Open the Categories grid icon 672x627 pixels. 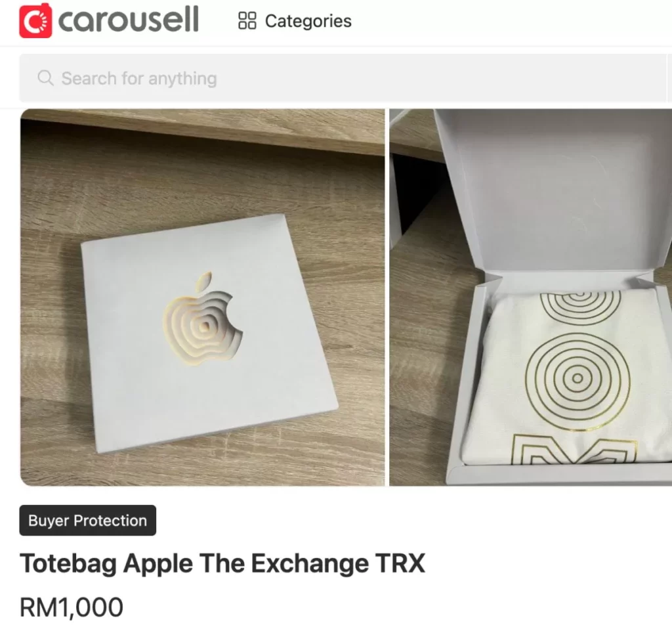pos(247,20)
